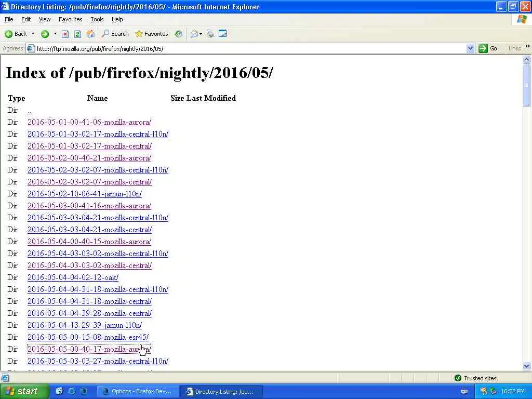Click the vertical scrollbar thumb

pos(527,85)
